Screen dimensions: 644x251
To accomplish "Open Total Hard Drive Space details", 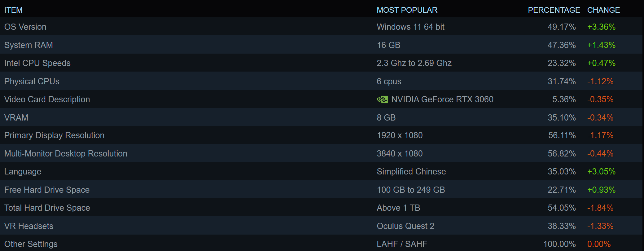I will coord(321,207).
